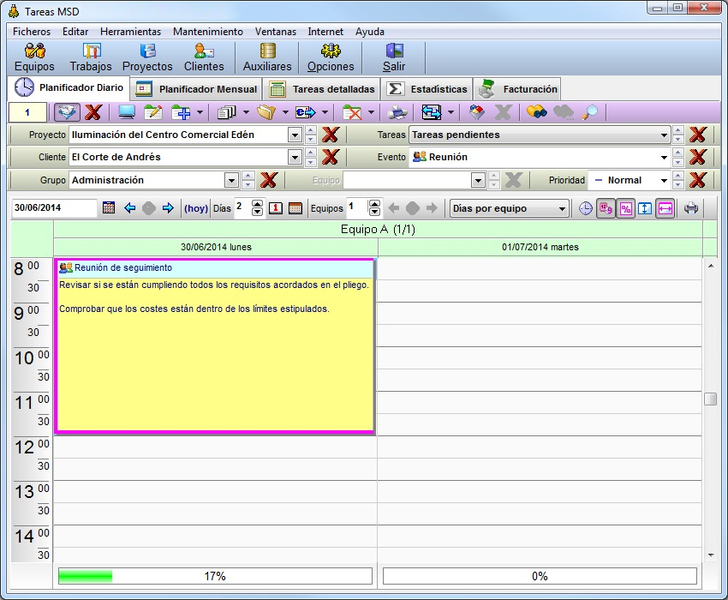Click the move task arrow icon
The image size is (728, 600).
tap(306, 112)
